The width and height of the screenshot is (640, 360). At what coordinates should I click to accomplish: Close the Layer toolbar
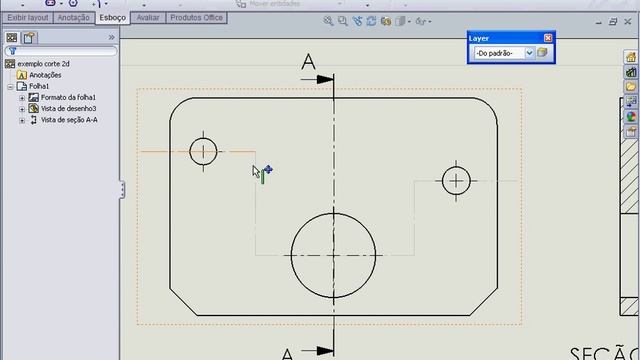click(548, 38)
